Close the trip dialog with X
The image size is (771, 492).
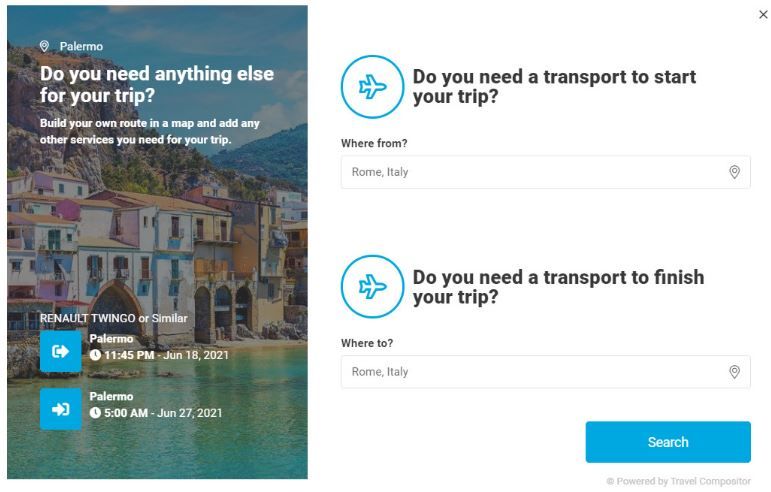[764, 15]
